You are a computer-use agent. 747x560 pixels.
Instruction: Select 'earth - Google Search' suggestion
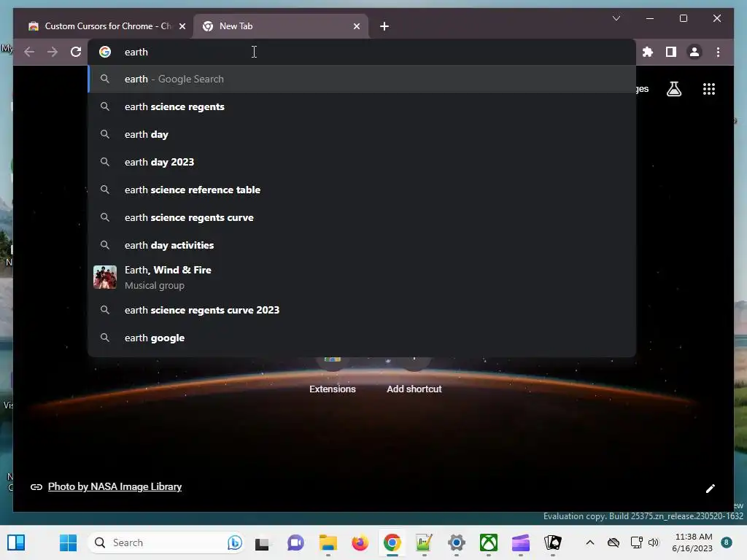pyautogui.click(x=362, y=79)
